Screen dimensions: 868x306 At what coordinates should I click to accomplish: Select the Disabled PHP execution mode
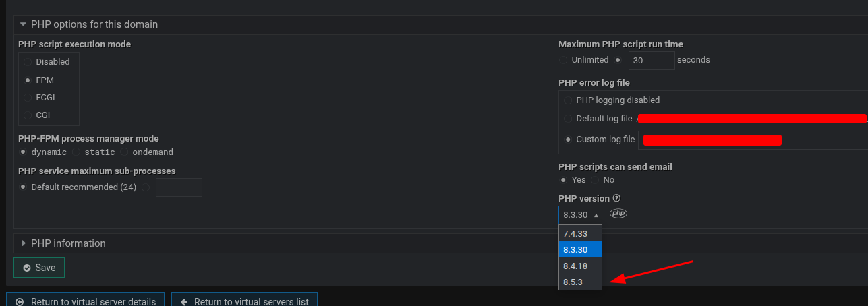coord(28,62)
